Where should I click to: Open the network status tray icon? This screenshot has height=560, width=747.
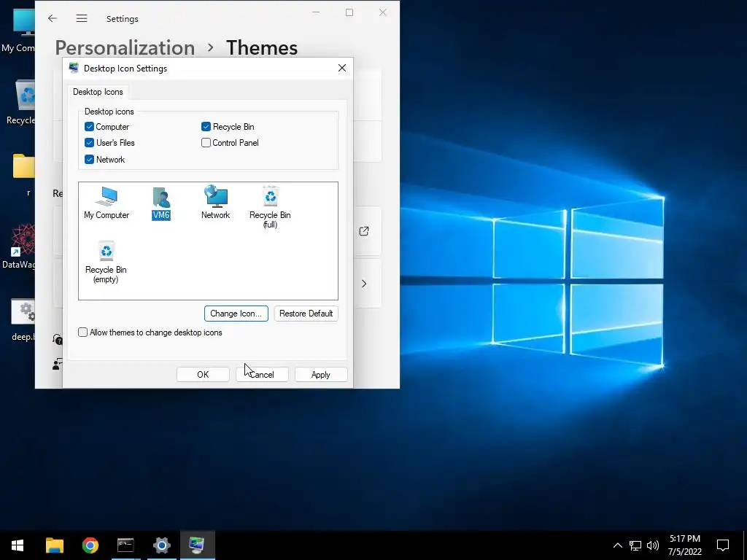(x=635, y=545)
